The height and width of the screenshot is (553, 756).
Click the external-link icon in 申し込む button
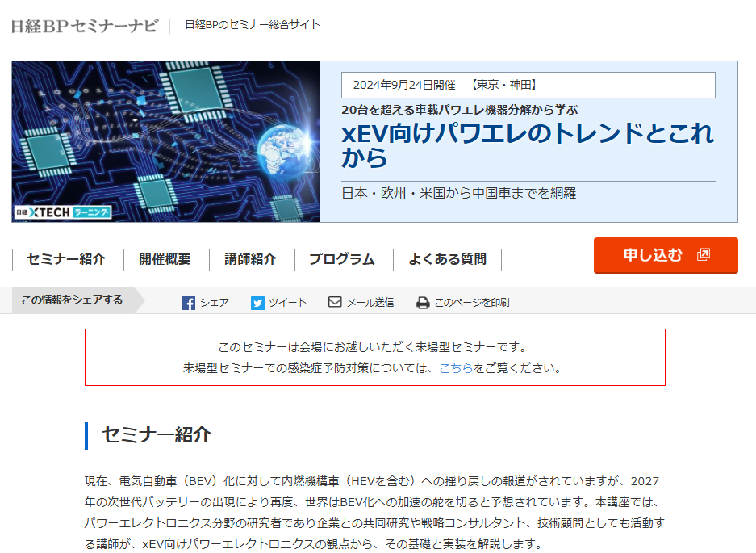pyautogui.click(x=704, y=254)
